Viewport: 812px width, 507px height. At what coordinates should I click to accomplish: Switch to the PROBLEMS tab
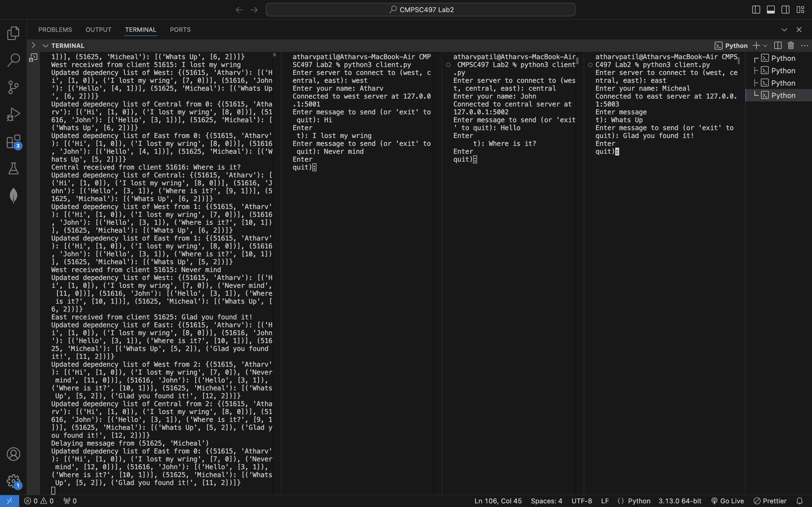tap(55, 30)
